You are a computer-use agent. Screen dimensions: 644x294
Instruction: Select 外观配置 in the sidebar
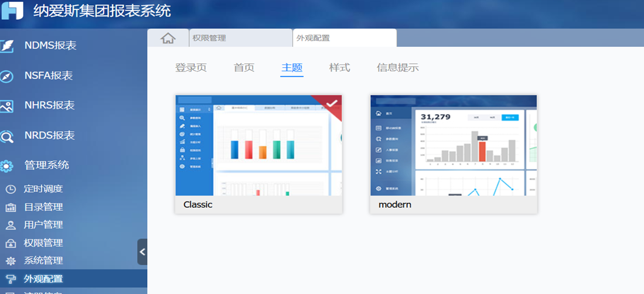[73, 278]
